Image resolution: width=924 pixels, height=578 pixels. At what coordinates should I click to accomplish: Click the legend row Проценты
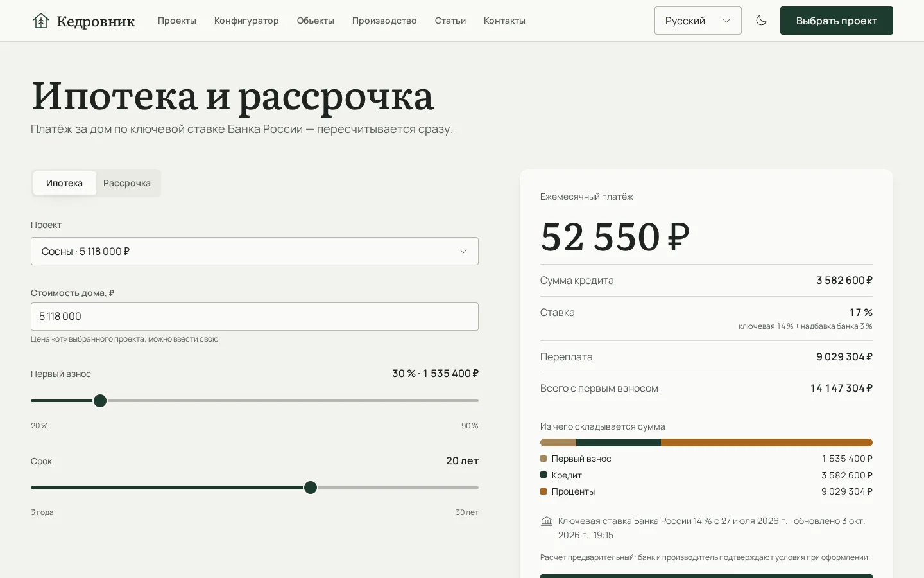pos(706,491)
